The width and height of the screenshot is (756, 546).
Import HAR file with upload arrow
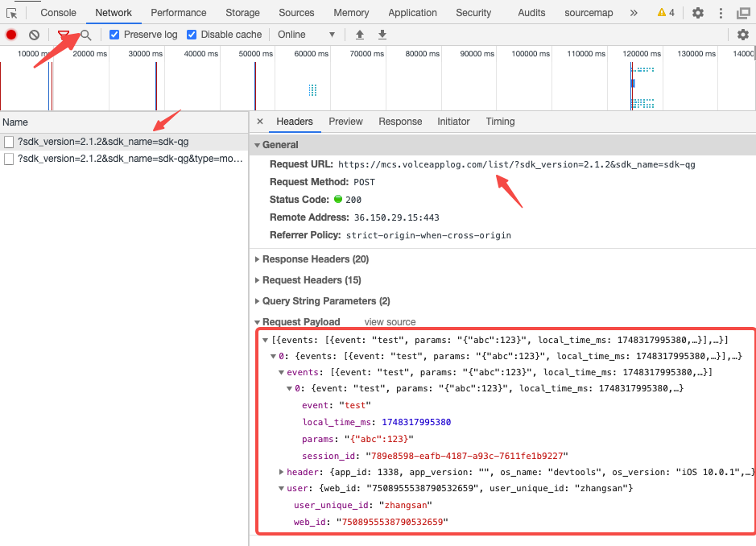360,35
